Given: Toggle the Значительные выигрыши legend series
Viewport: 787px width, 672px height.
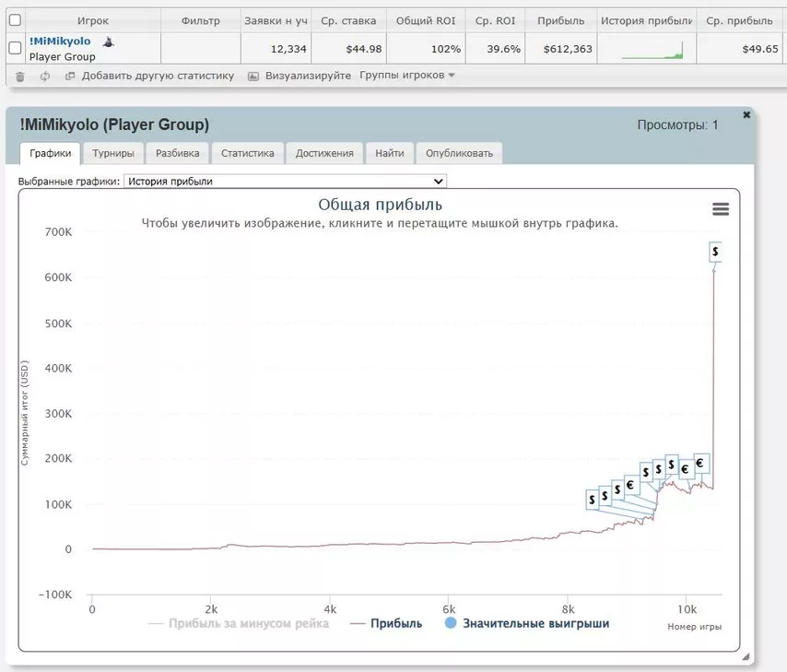Looking at the screenshot, I should click(527, 623).
